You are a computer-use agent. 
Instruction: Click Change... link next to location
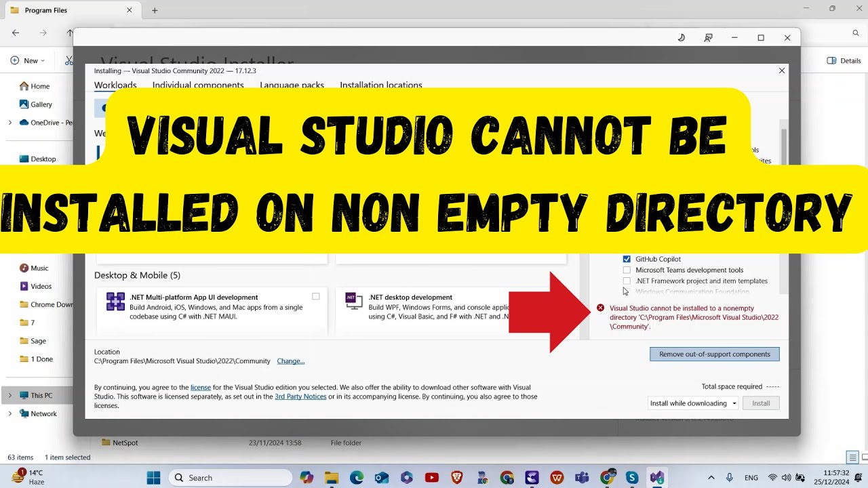coord(291,361)
